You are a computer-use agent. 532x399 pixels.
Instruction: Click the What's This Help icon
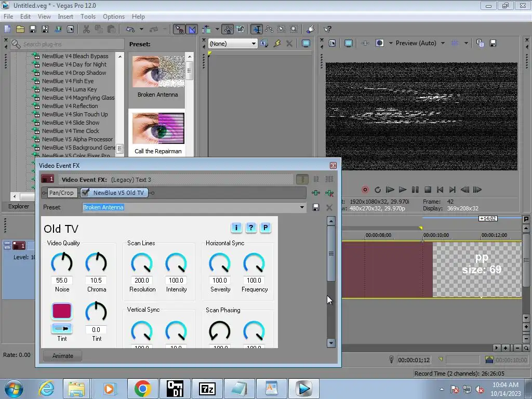[327, 29]
